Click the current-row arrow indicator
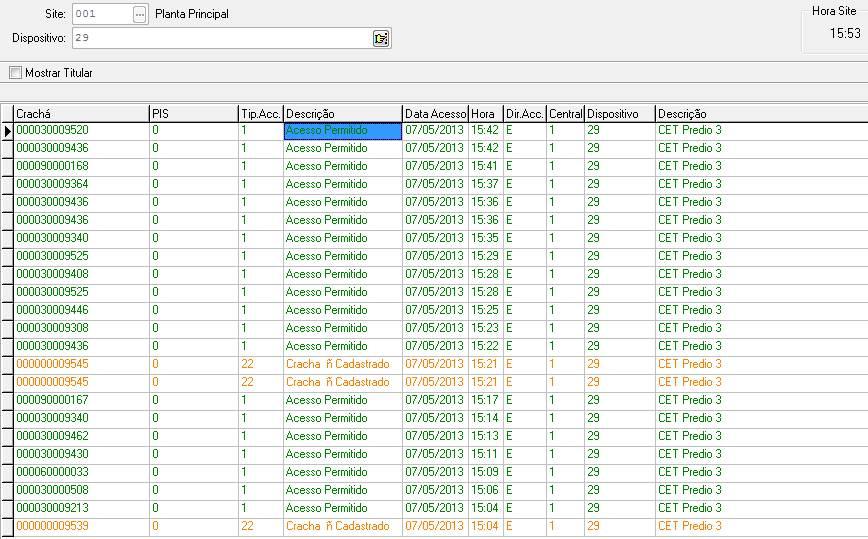This screenshot has height=539, width=868. click(x=7, y=131)
